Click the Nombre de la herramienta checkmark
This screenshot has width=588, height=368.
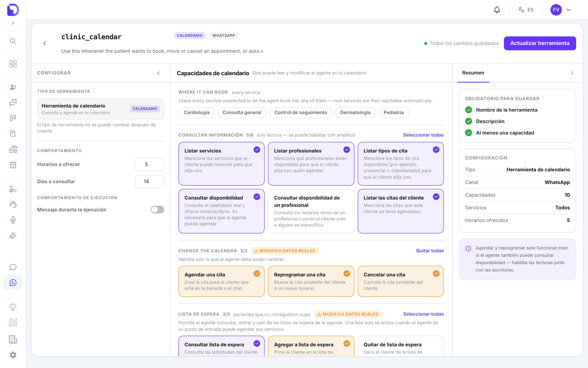[x=468, y=110]
